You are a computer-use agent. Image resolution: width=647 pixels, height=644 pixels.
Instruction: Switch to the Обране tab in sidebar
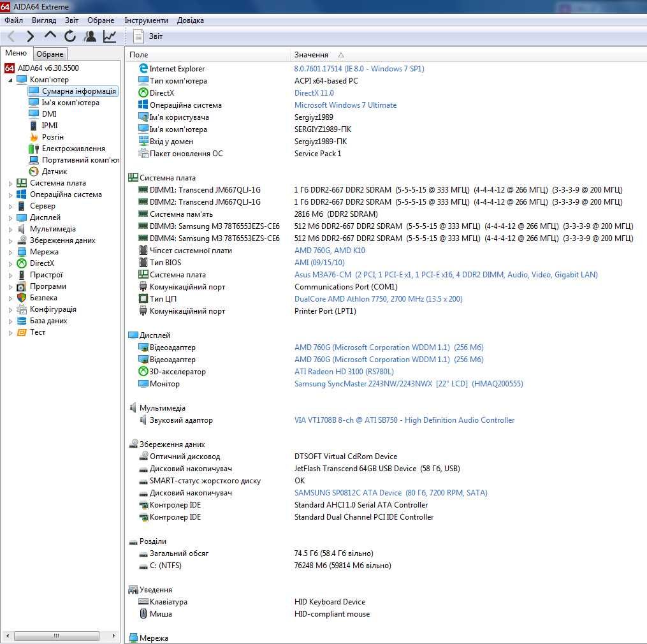50,54
